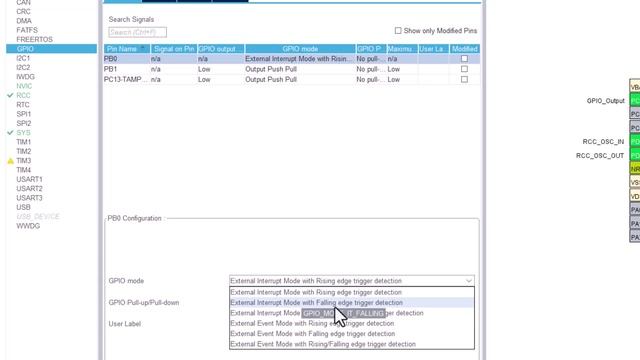The height and width of the screenshot is (360, 640).
Task: Select TIM3 timer entry
Action: 24,161
